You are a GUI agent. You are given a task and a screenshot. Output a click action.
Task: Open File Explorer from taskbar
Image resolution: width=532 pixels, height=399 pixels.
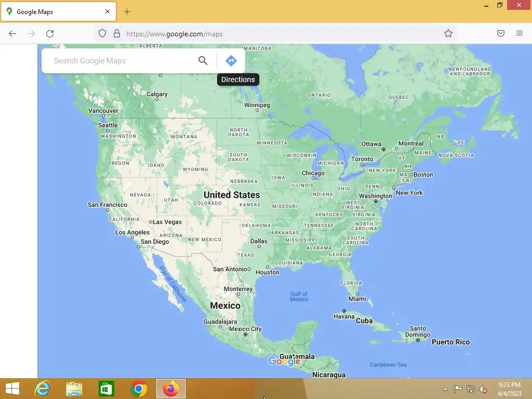74,389
